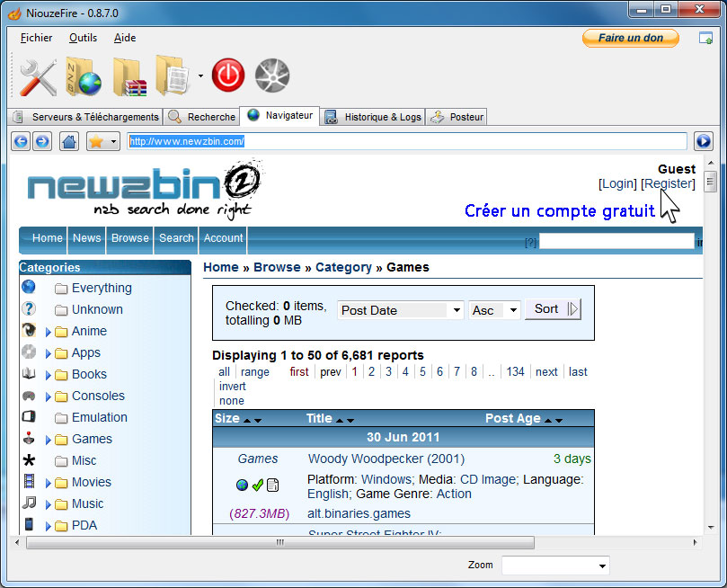
Task: Jump to the last page link
Action: pyautogui.click(x=578, y=372)
